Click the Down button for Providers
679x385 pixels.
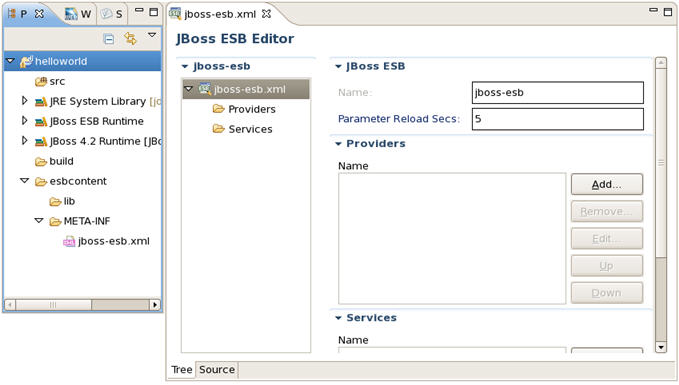pos(607,293)
